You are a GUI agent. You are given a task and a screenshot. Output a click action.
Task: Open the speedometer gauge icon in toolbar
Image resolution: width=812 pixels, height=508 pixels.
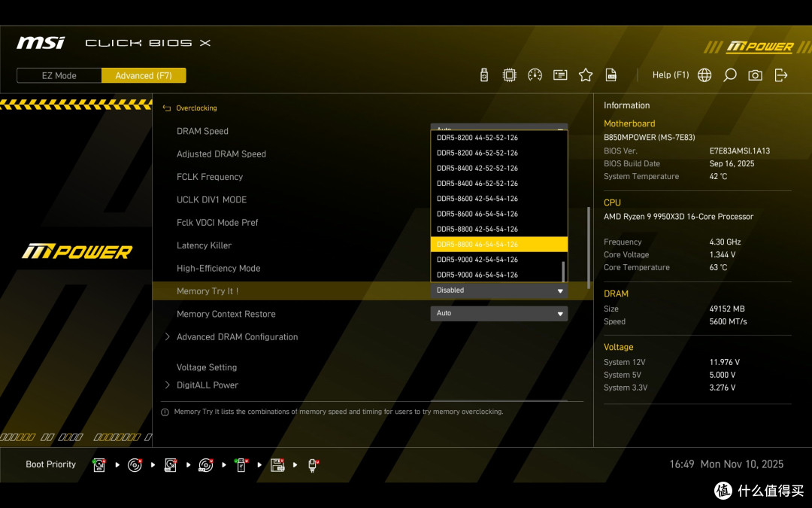tap(535, 75)
